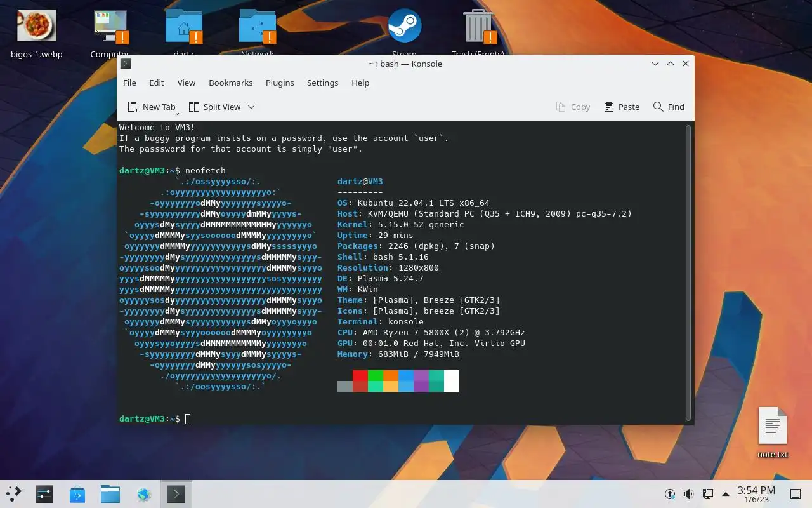This screenshot has height=508, width=812.
Task: Open the File menu in Konsole
Action: point(129,83)
